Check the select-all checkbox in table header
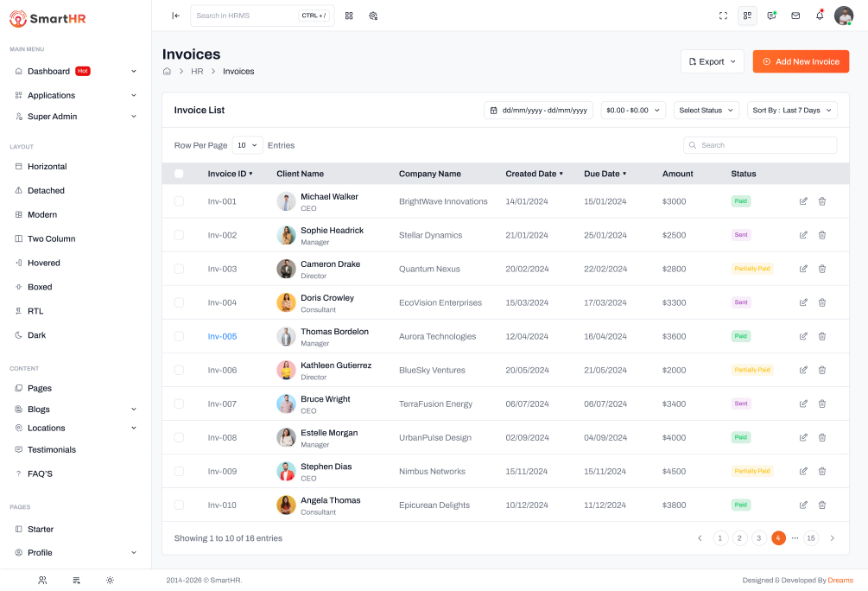Viewport: 868px width, 591px height. 179,174
